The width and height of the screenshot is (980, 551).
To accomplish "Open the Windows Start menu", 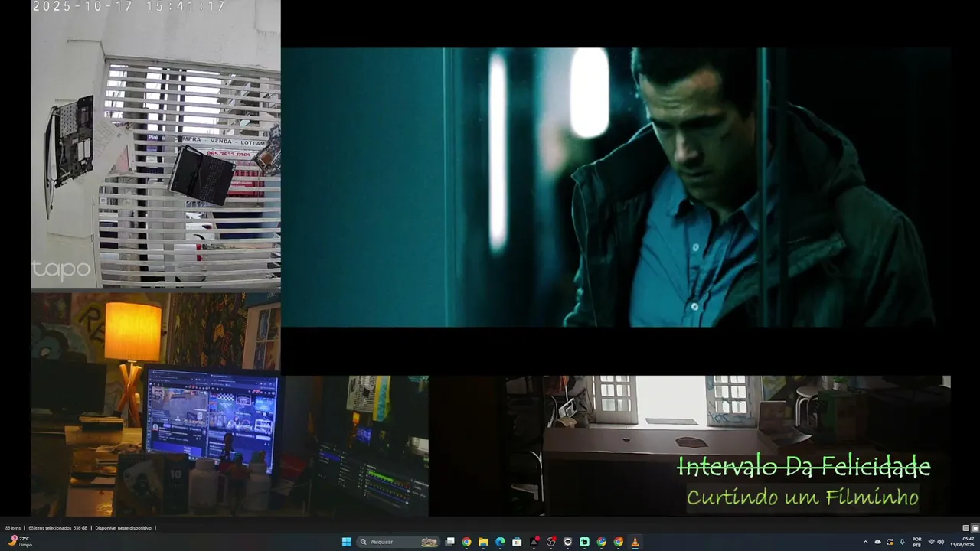I will (x=347, y=542).
